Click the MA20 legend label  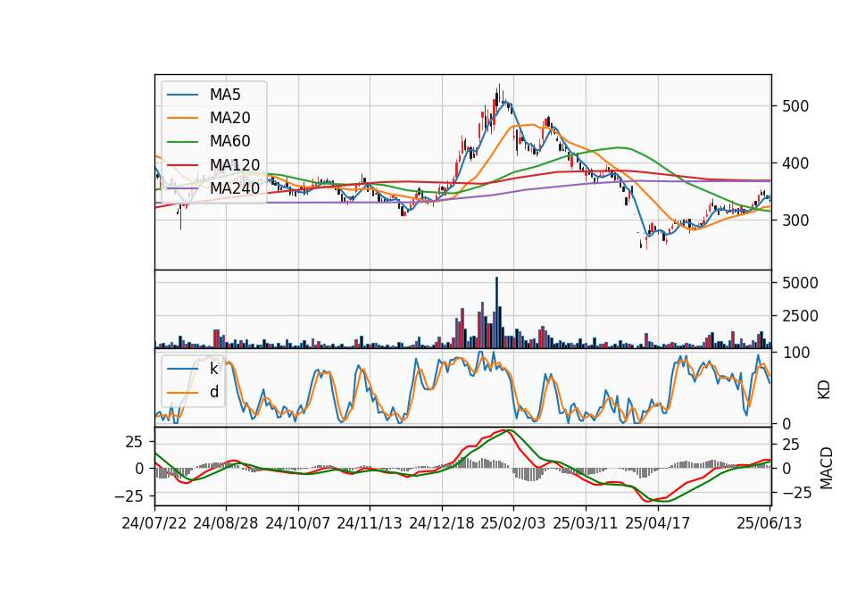[x=229, y=118]
